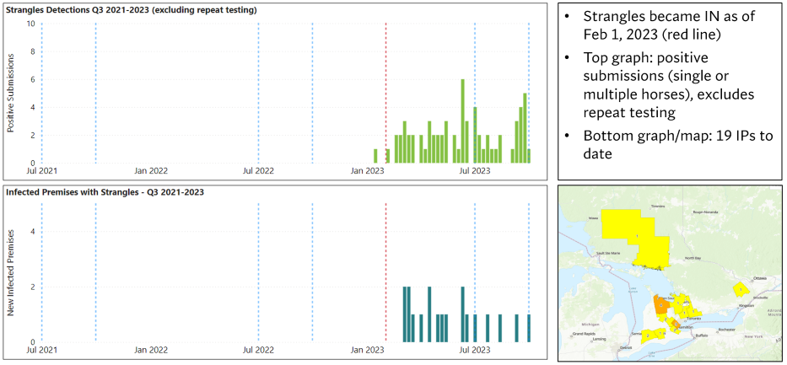Click the '8' tick on the top y-axis
This screenshot has width=787, height=365.
coord(33,51)
